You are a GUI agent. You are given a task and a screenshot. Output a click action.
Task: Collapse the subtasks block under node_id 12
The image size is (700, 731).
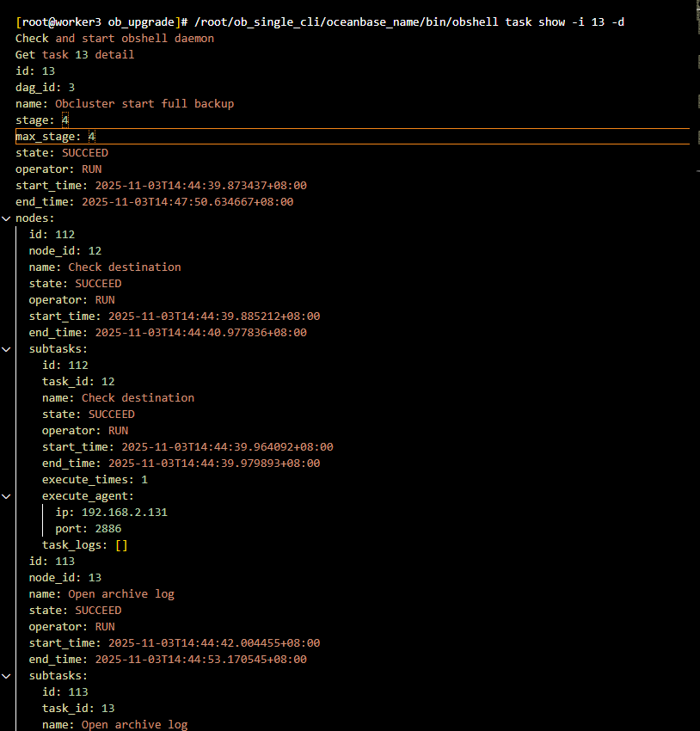coord(7,349)
